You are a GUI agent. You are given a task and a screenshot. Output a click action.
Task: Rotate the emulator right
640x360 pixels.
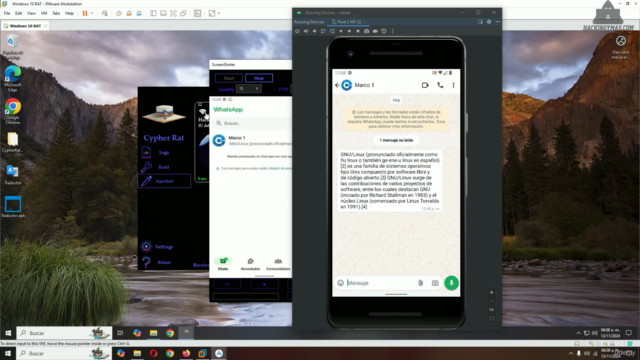pyautogui.click(x=332, y=31)
